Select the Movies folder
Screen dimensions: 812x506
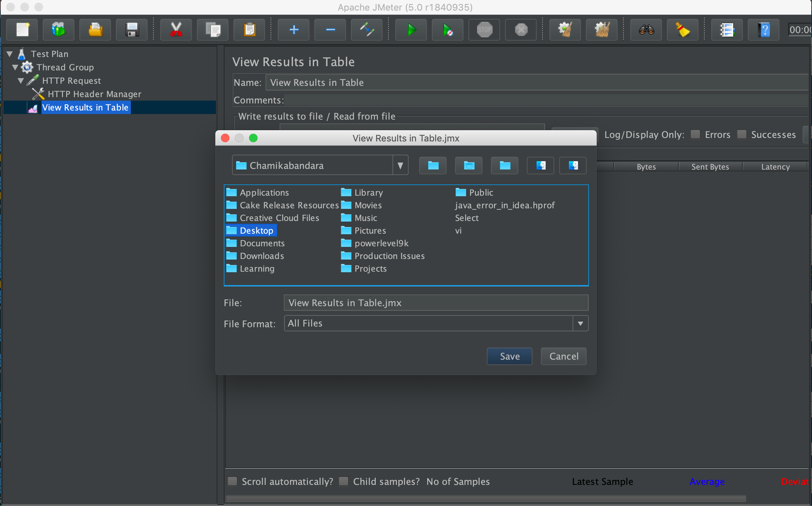(361, 205)
